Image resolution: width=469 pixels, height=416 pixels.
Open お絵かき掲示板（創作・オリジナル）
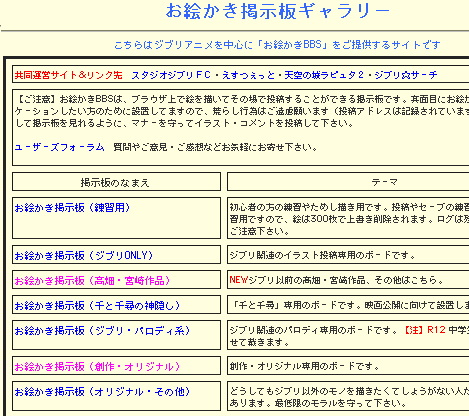tap(97, 367)
